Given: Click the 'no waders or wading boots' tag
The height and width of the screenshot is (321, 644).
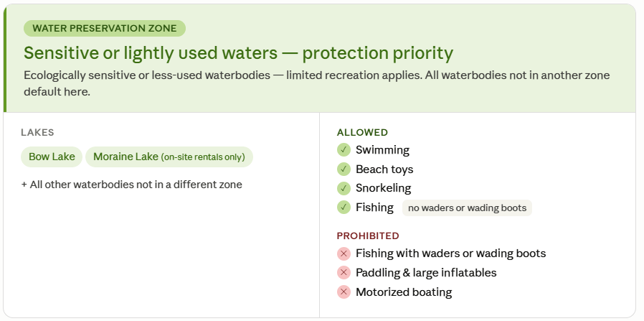Looking at the screenshot, I should 467,208.
